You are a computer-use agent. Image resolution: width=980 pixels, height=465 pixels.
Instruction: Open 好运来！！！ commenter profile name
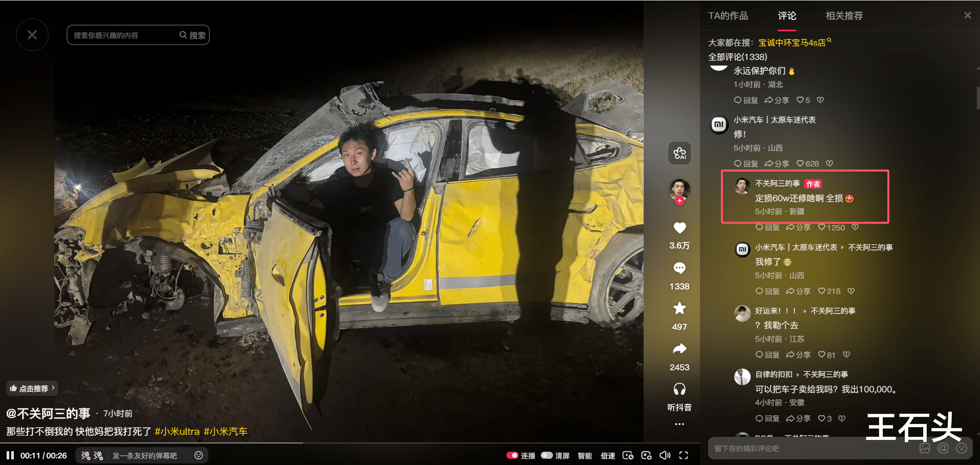pyautogui.click(x=776, y=311)
